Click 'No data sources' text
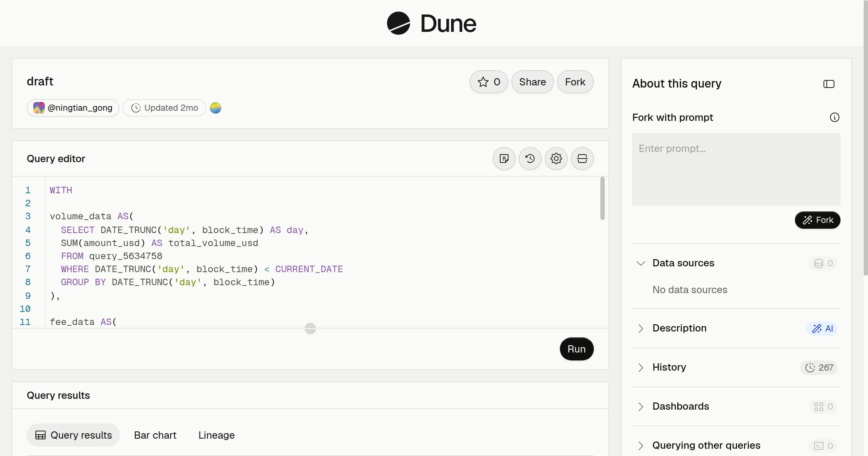The image size is (868, 456). pos(690,290)
